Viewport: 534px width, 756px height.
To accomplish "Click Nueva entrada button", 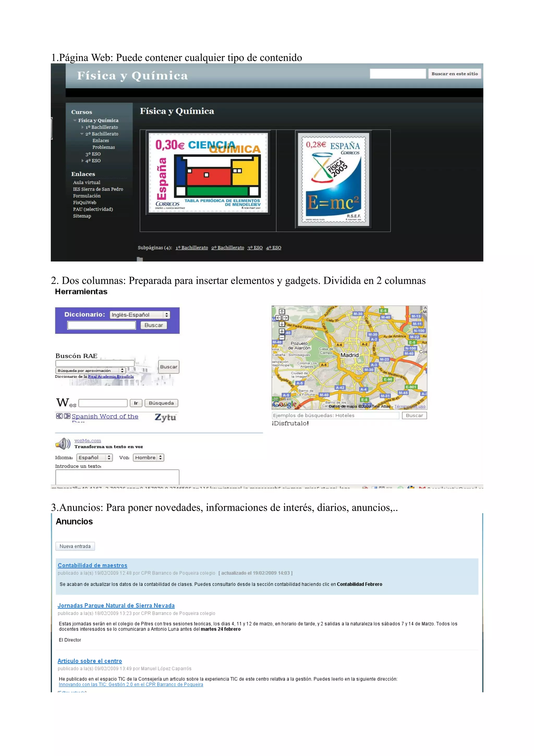I will [75, 546].
